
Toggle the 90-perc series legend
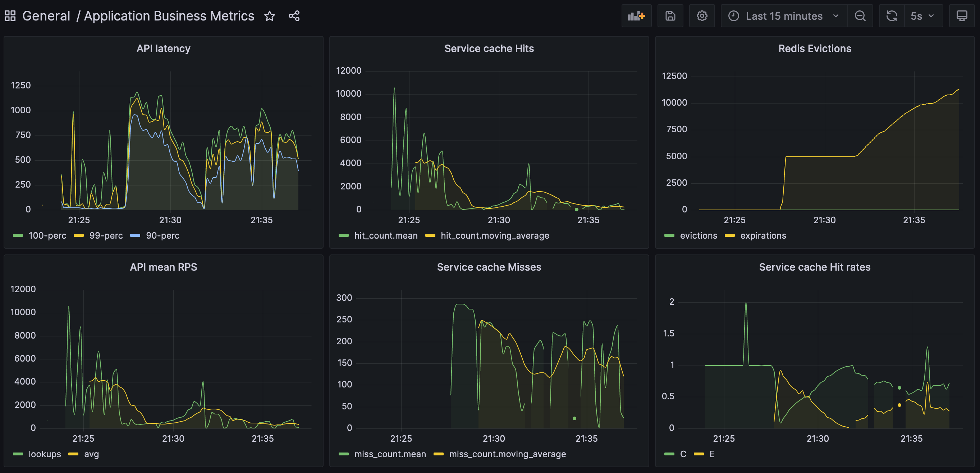(x=162, y=236)
